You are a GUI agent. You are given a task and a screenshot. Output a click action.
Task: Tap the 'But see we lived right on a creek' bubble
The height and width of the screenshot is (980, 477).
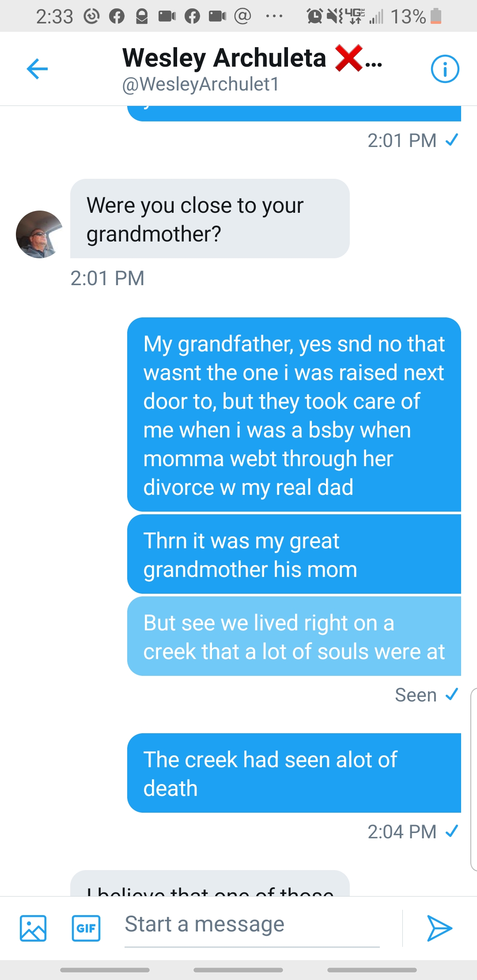pos(294,637)
